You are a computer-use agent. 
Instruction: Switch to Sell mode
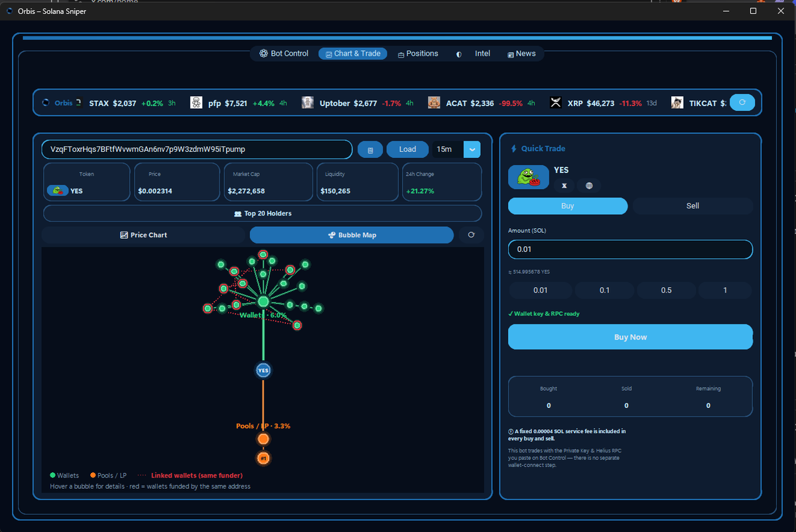(693, 206)
